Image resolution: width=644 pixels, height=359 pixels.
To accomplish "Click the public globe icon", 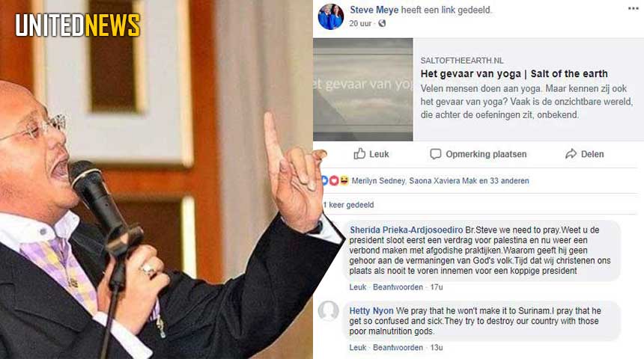I will tap(382, 23).
